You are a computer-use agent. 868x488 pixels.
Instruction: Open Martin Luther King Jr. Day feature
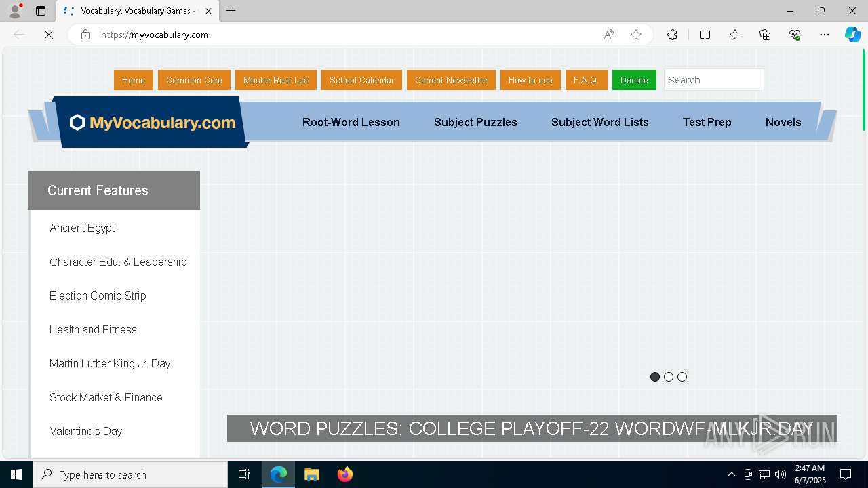pyautogui.click(x=110, y=363)
